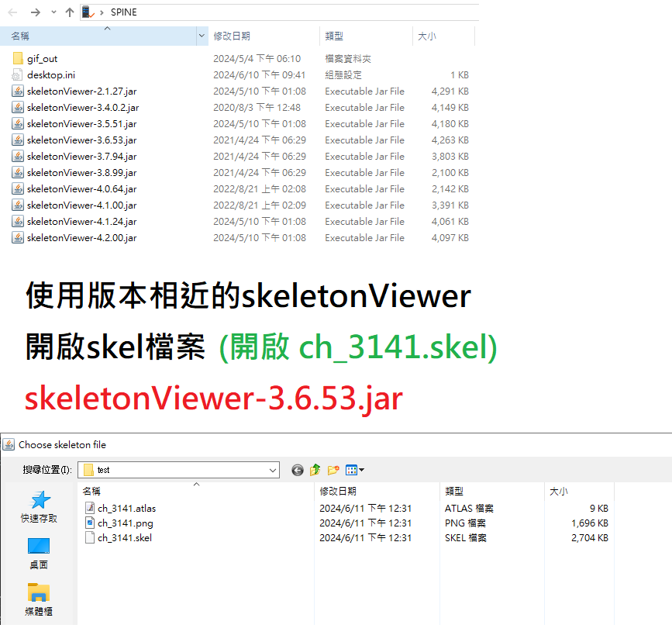Screen dimensions: 672x642
Task: Go forward with the Explorer forward arrow
Action: (x=36, y=12)
